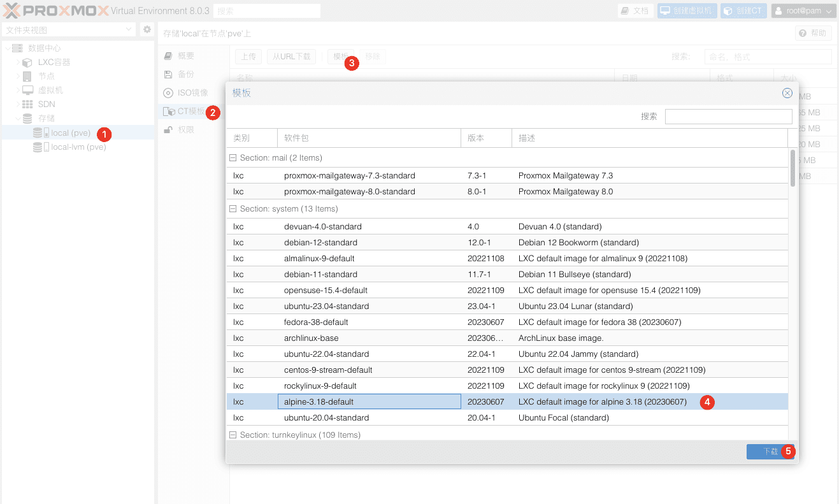Click the 创建CT button
This screenshot has height=504, width=839.
click(x=743, y=11)
